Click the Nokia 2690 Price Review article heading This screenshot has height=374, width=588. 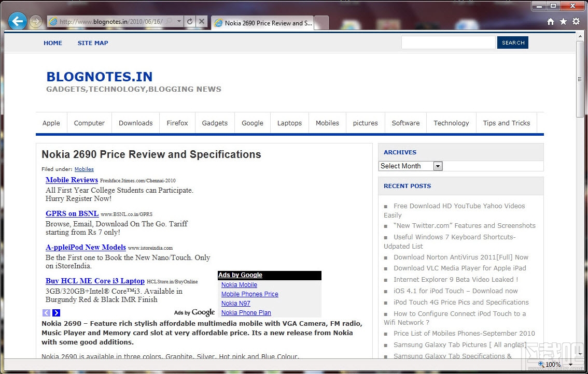[151, 154]
